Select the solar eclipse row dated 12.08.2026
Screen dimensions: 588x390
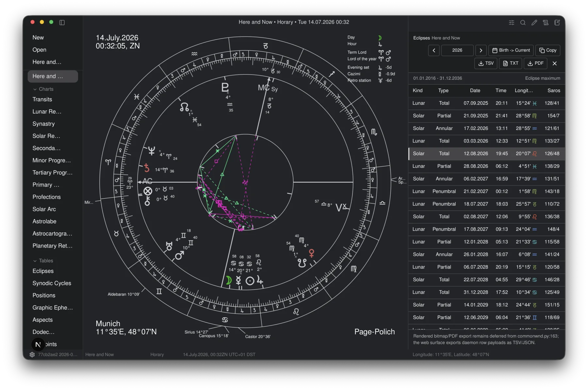click(x=487, y=154)
